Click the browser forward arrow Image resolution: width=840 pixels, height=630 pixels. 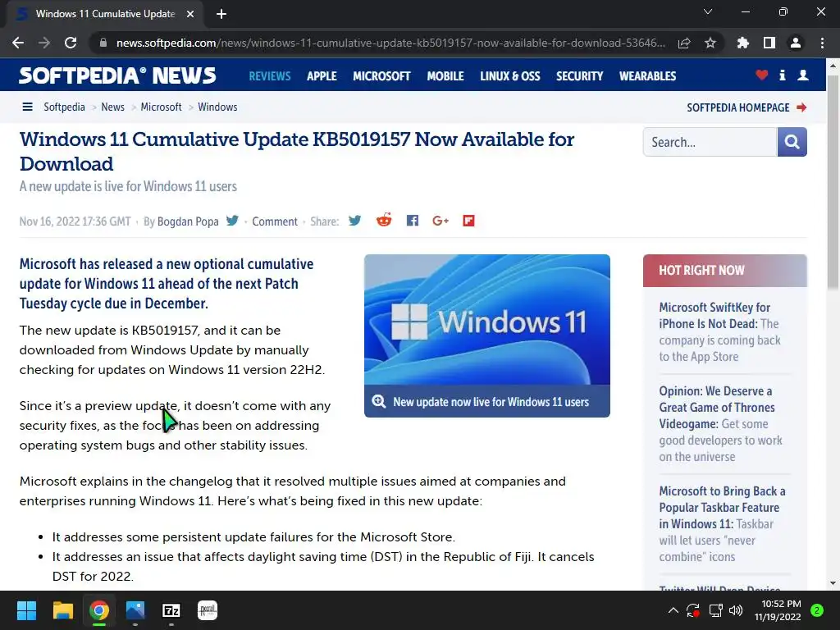44,43
